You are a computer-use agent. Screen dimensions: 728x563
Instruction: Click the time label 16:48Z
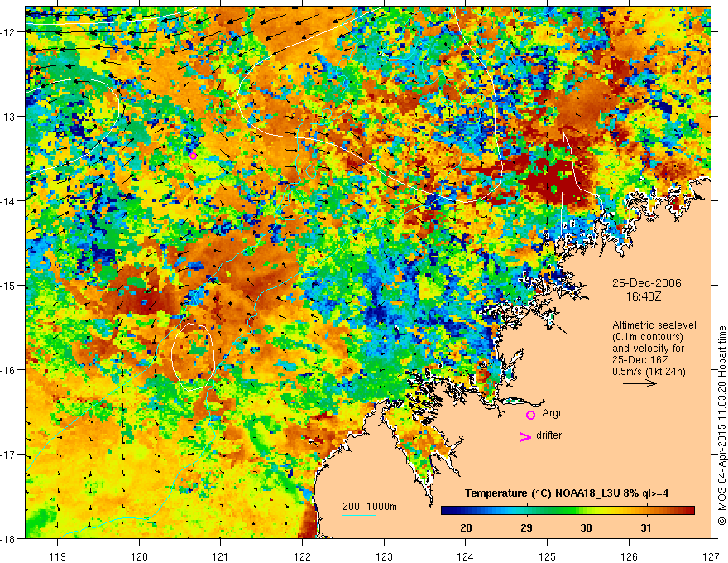(643, 296)
